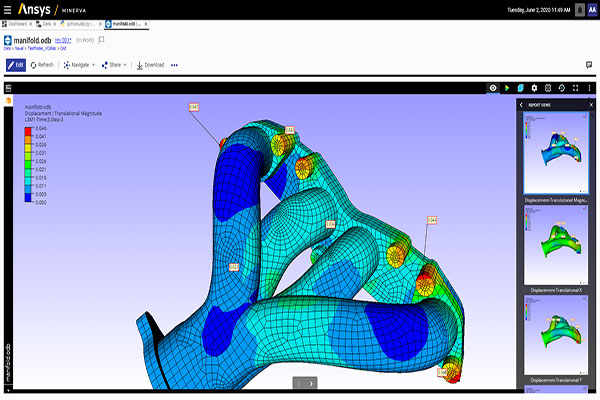Screen dimensions: 600x400
Task: Click the green play animation icon
Action: coord(506,88)
